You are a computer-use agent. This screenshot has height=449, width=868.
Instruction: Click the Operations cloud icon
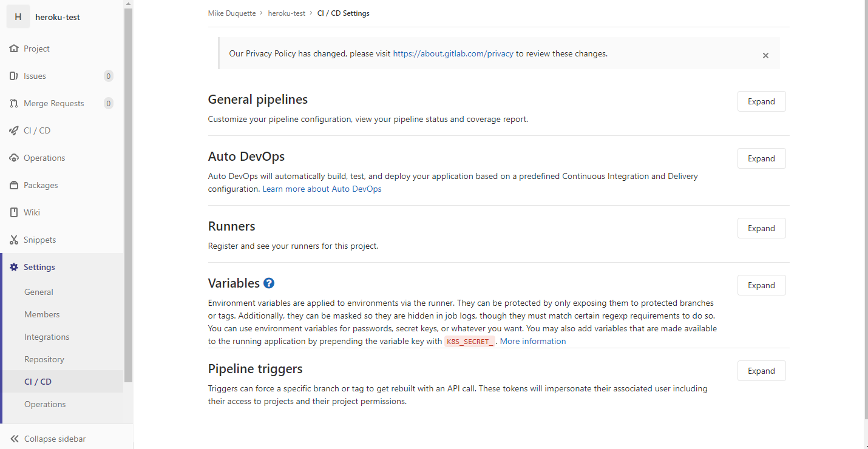(14, 158)
